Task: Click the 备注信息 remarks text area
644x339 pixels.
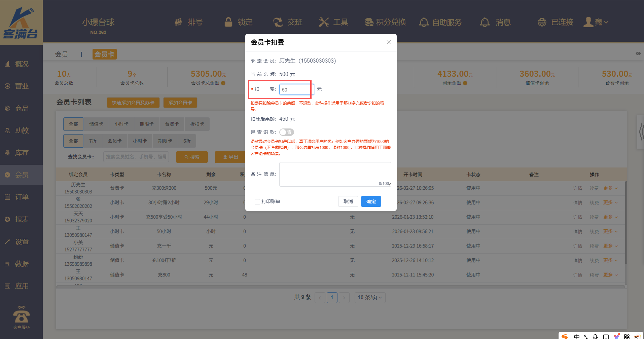Action: [x=335, y=174]
